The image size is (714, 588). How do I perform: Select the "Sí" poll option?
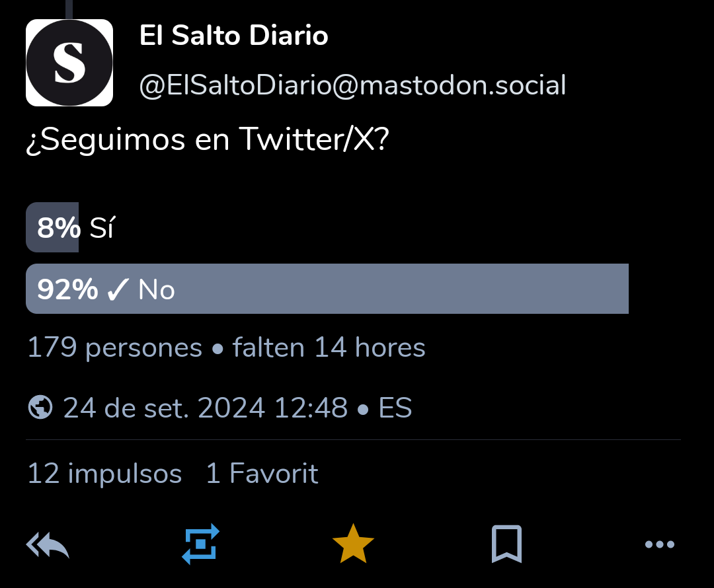point(102,228)
